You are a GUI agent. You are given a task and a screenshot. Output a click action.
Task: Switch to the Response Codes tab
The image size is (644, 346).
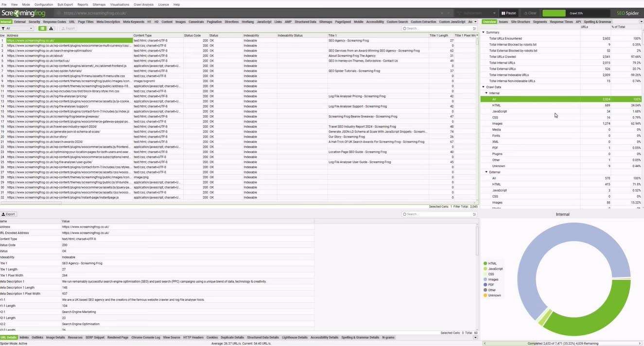pyautogui.click(x=54, y=22)
